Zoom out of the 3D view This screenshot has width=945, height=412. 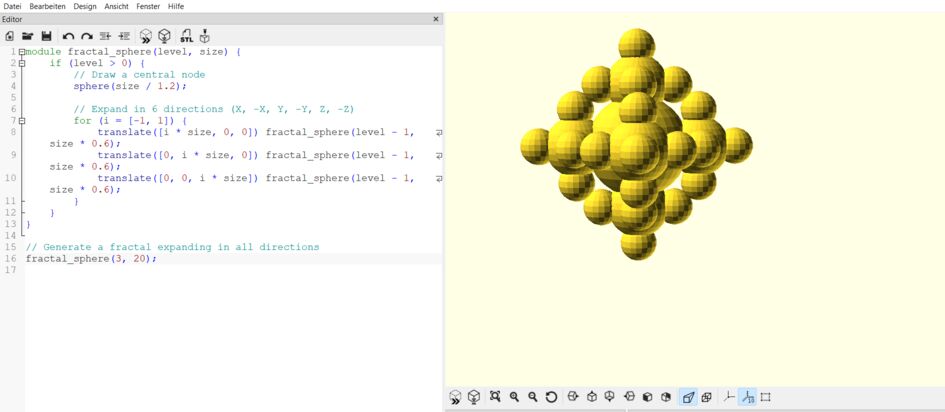pyautogui.click(x=533, y=397)
